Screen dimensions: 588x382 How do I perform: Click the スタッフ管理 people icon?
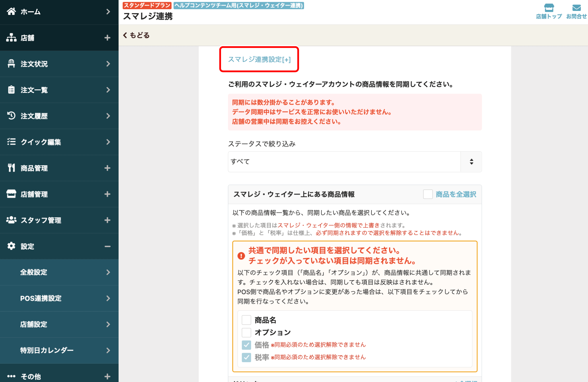pyautogui.click(x=11, y=220)
